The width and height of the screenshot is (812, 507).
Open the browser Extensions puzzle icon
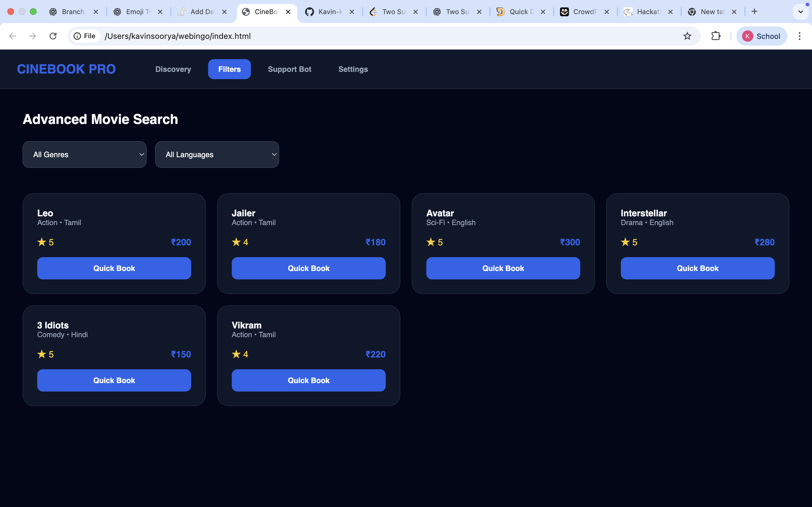pyautogui.click(x=716, y=36)
